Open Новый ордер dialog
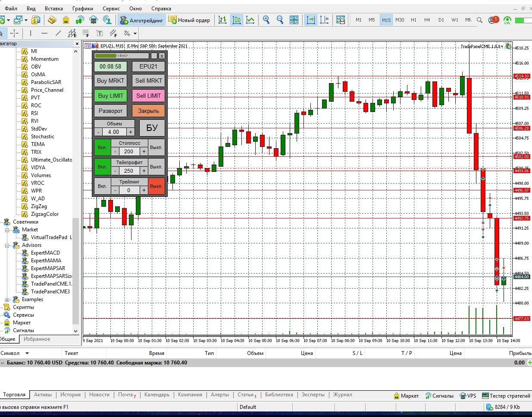 [189, 20]
